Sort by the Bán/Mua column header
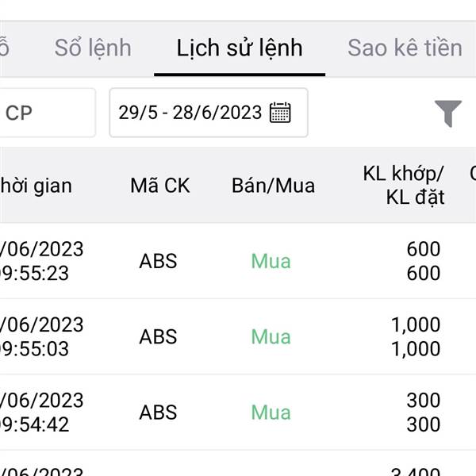The height and width of the screenshot is (476, 476). tap(273, 186)
